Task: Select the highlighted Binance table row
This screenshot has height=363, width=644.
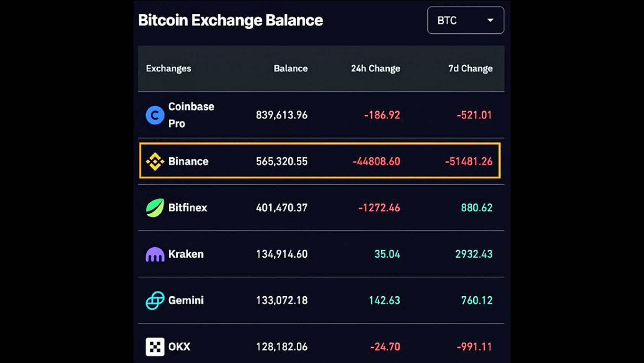Action: click(x=321, y=161)
